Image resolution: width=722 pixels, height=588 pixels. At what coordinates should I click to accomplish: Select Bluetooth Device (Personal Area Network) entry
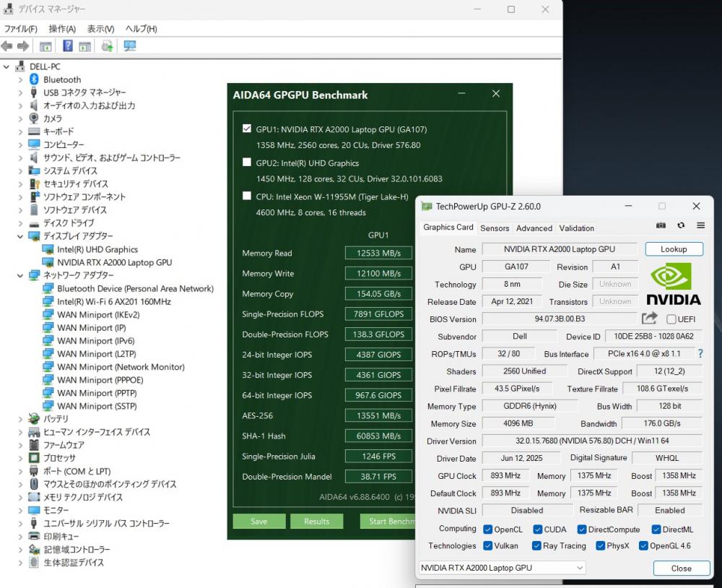tap(136, 288)
